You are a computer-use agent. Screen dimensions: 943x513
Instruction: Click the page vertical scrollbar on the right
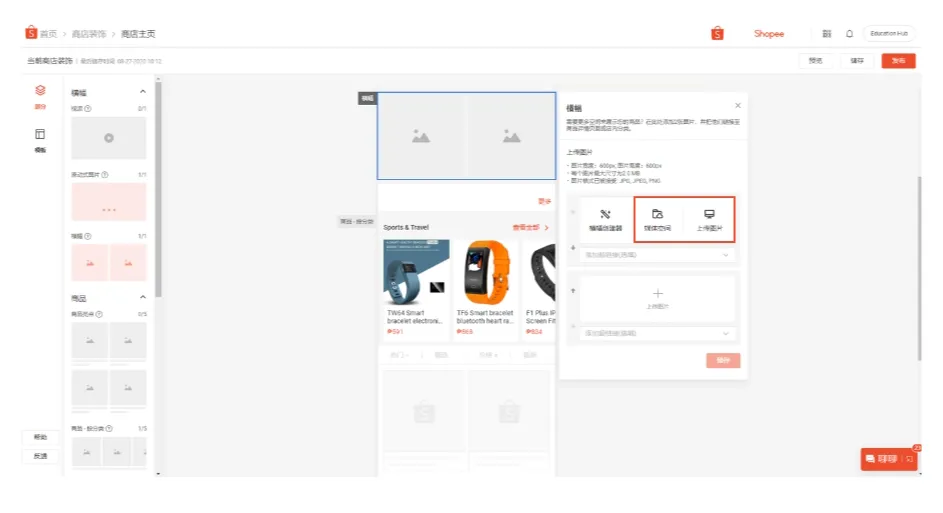click(x=919, y=268)
